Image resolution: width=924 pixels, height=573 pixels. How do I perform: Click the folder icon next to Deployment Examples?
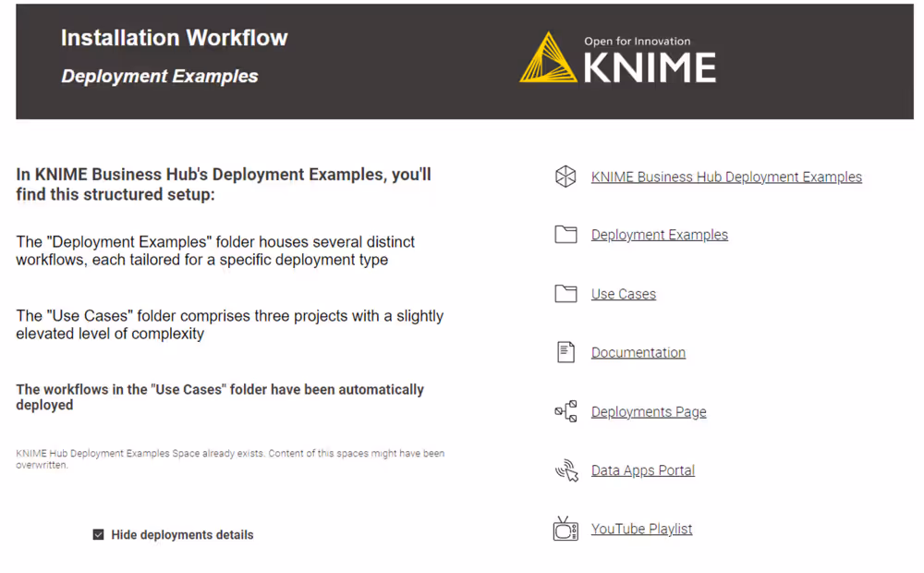(x=565, y=235)
